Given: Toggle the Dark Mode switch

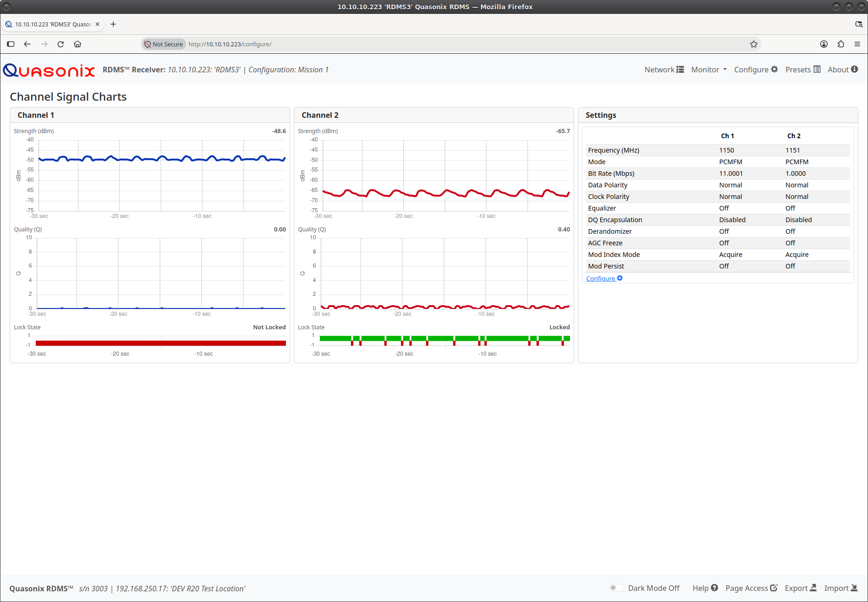Looking at the screenshot, I should tap(616, 588).
